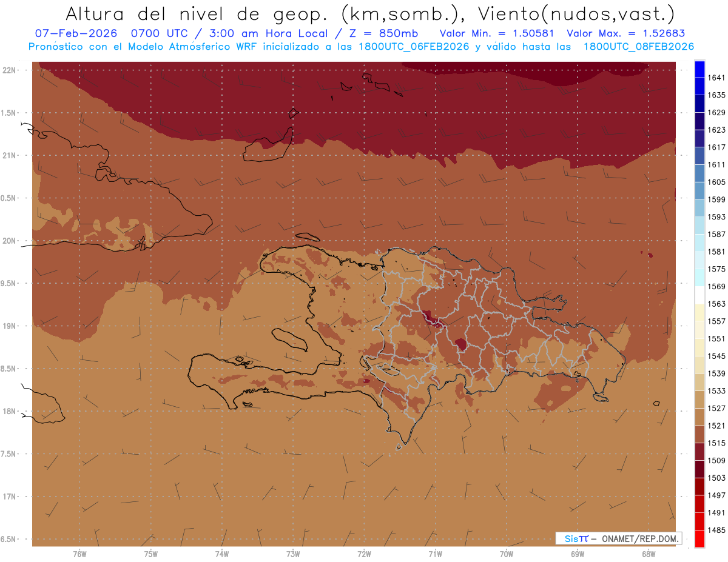Click the 76W longitude axis label
Screen dimensions: 728x562
[79, 554]
